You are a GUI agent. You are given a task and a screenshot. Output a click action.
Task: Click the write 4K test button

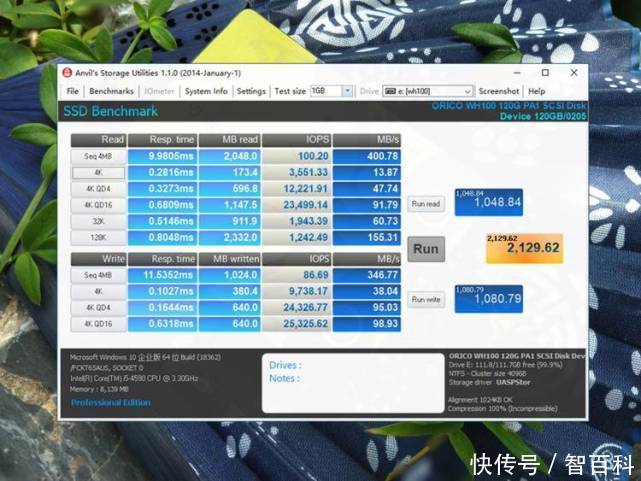98,291
